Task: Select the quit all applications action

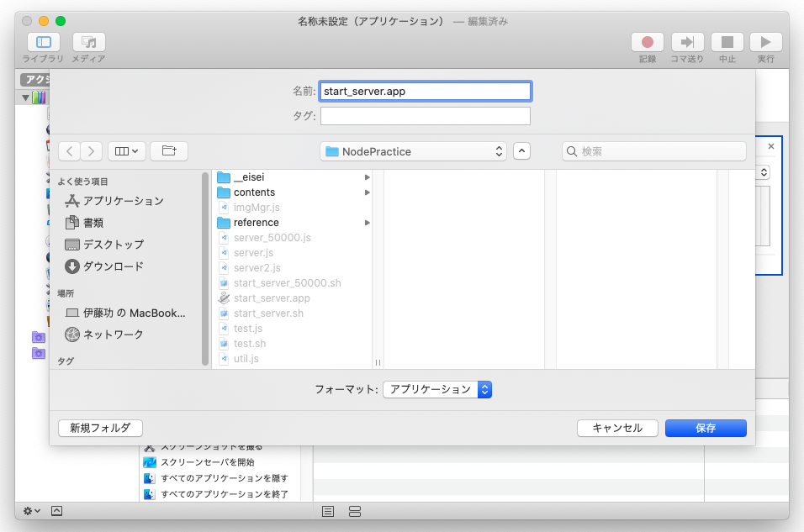Action: [215, 494]
